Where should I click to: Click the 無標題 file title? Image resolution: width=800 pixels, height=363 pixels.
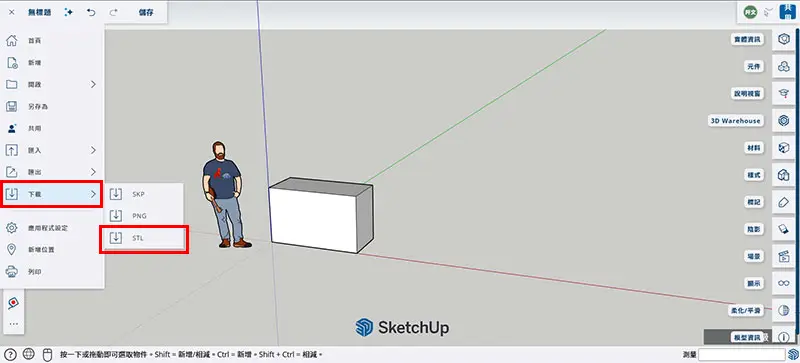(x=39, y=13)
